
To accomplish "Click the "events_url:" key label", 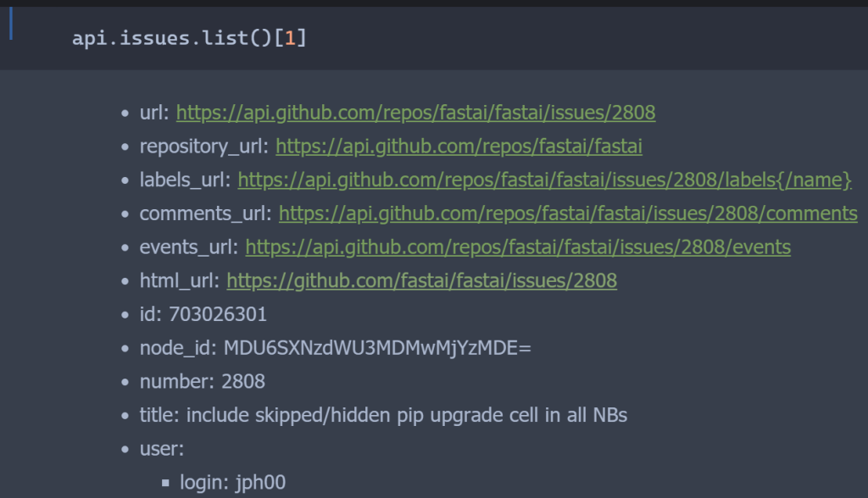I will [189, 247].
